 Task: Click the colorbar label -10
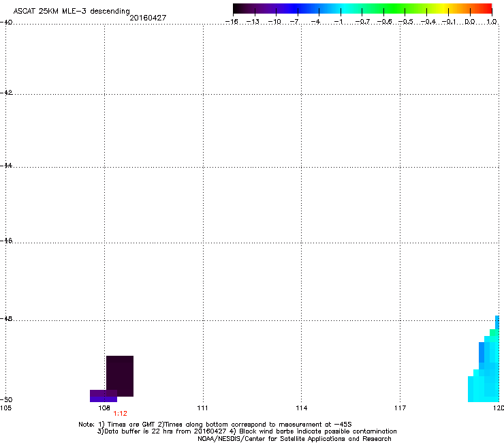pos(274,22)
